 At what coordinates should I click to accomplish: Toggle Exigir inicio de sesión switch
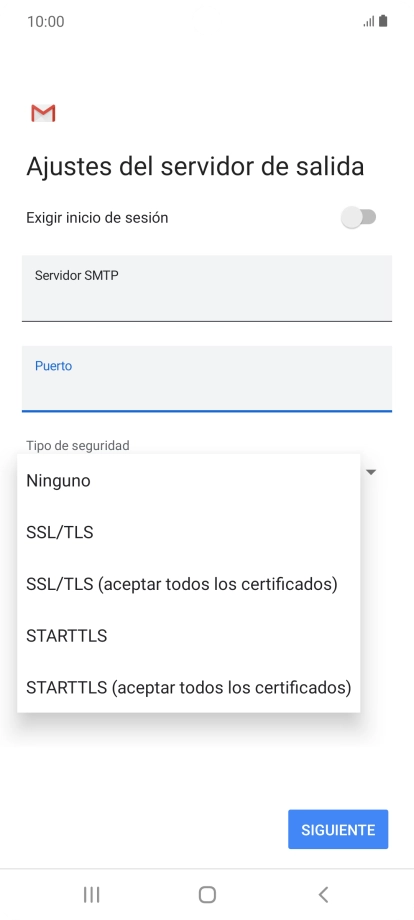(358, 218)
